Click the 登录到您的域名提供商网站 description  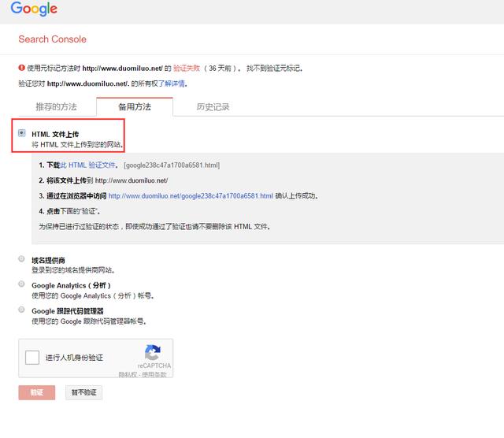point(73,270)
